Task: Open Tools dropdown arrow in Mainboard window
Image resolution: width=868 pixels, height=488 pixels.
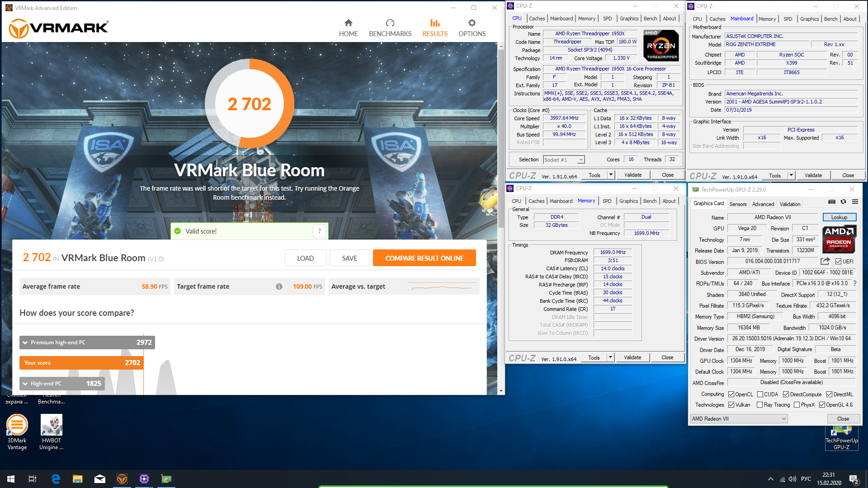Action: pyautogui.click(x=791, y=176)
